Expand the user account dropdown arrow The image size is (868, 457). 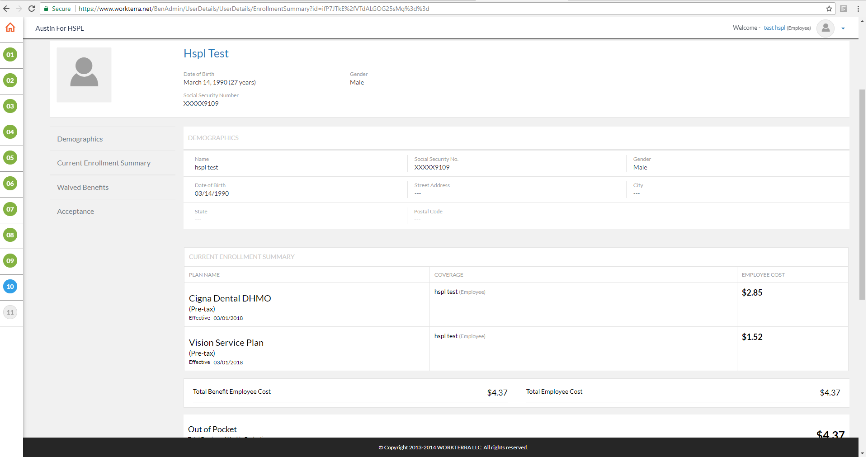pyautogui.click(x=843, y=28)
